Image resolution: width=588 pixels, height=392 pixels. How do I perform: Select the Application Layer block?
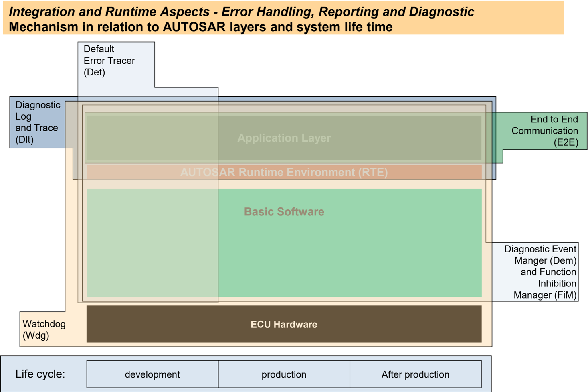(x=284, y=138)
